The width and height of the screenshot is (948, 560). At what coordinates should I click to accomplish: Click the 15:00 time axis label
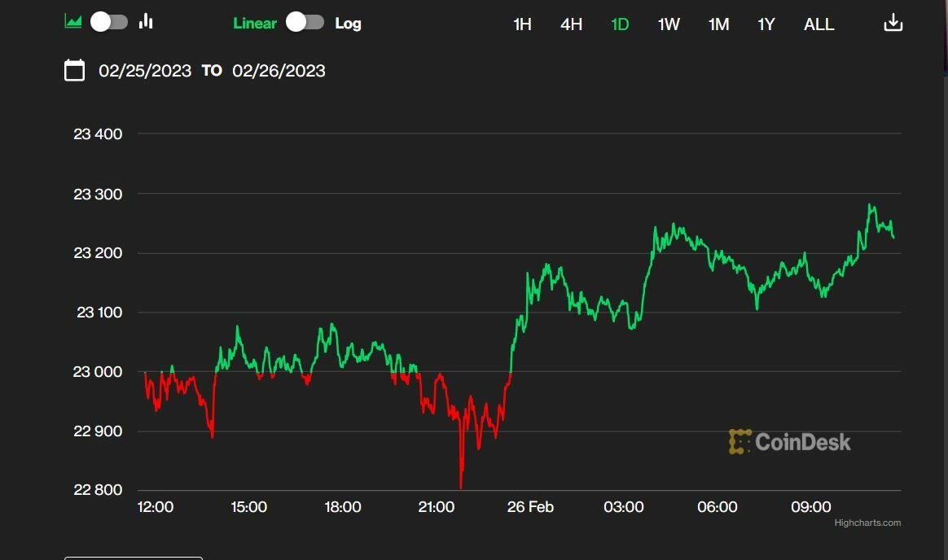(x=249, y=507)
